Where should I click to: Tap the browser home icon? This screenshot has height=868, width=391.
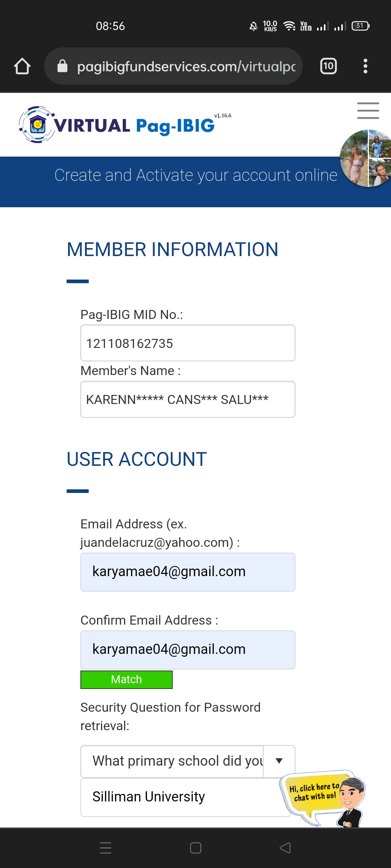[22, 67]
